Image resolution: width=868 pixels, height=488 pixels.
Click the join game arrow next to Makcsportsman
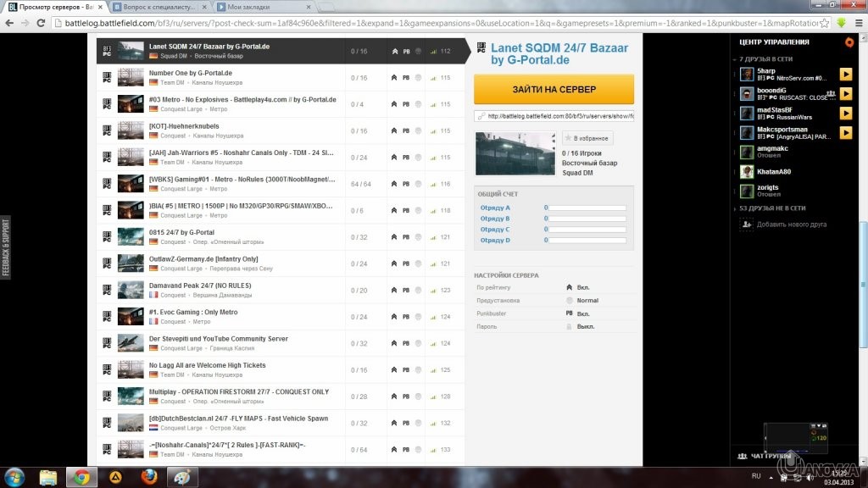tap(845, 132)
